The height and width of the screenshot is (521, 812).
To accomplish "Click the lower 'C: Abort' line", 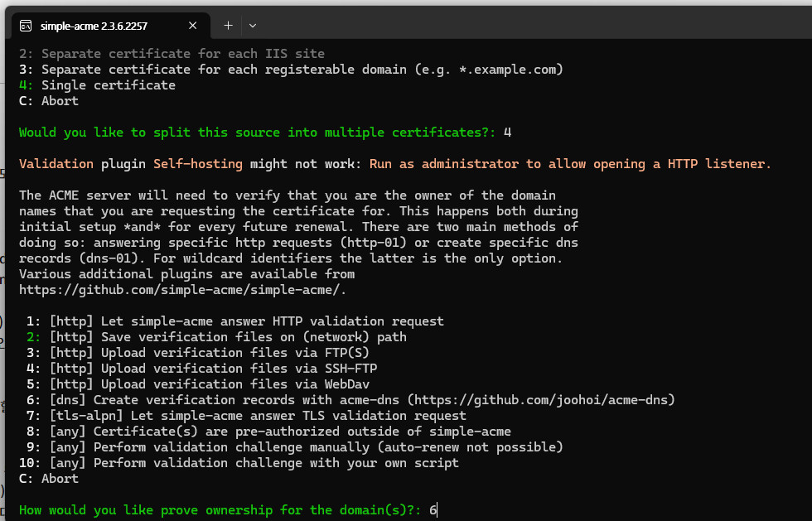I will click(49, 479).
